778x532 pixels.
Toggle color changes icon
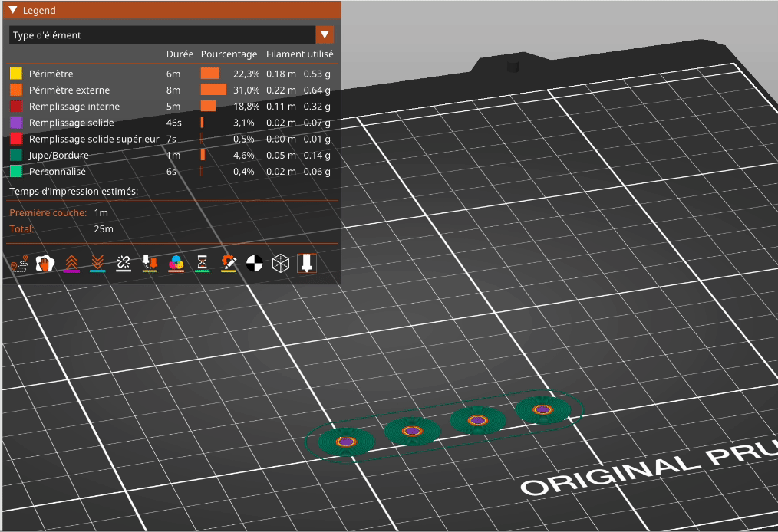176,264
